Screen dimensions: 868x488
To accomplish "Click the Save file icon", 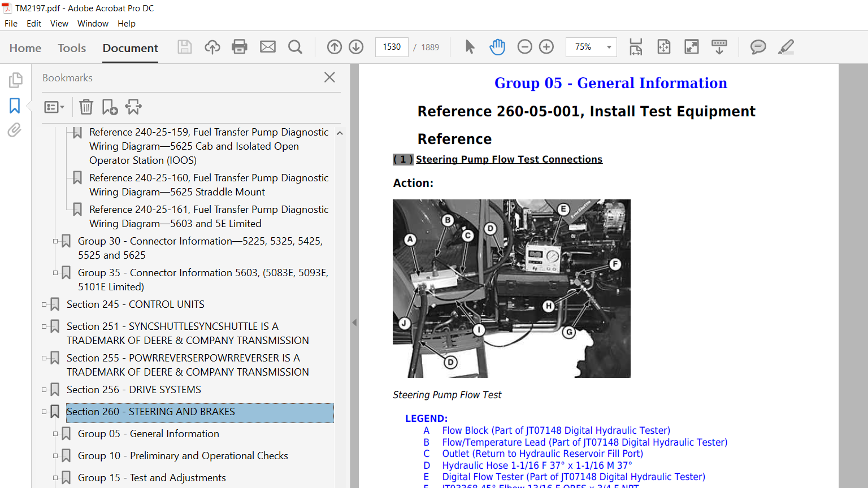I will [x=185, y=47].
